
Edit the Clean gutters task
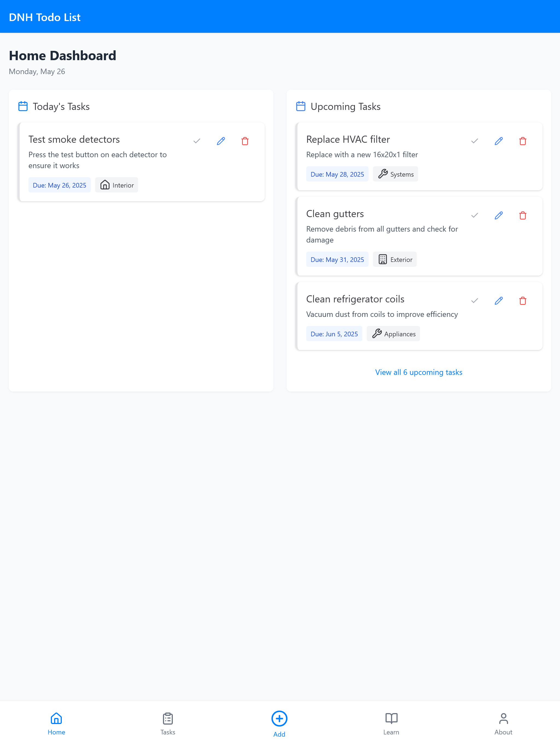pyautogui.click(x=498, y=215)
